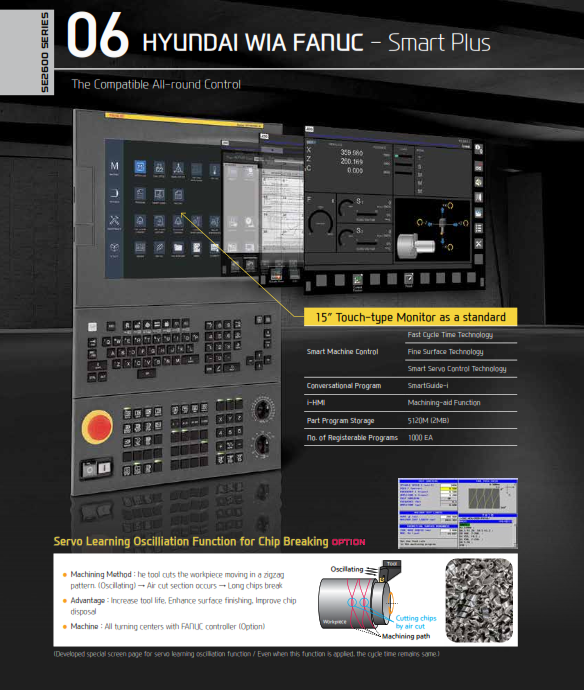Select the list icon in right strip
The height and width of the screenshot is (690, 584).
coord(479,228)
